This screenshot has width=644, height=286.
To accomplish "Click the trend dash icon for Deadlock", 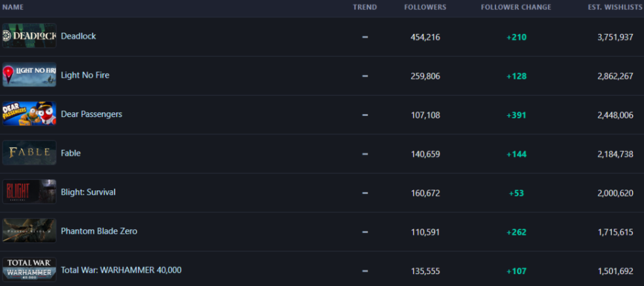I will (x=365, y=37).
